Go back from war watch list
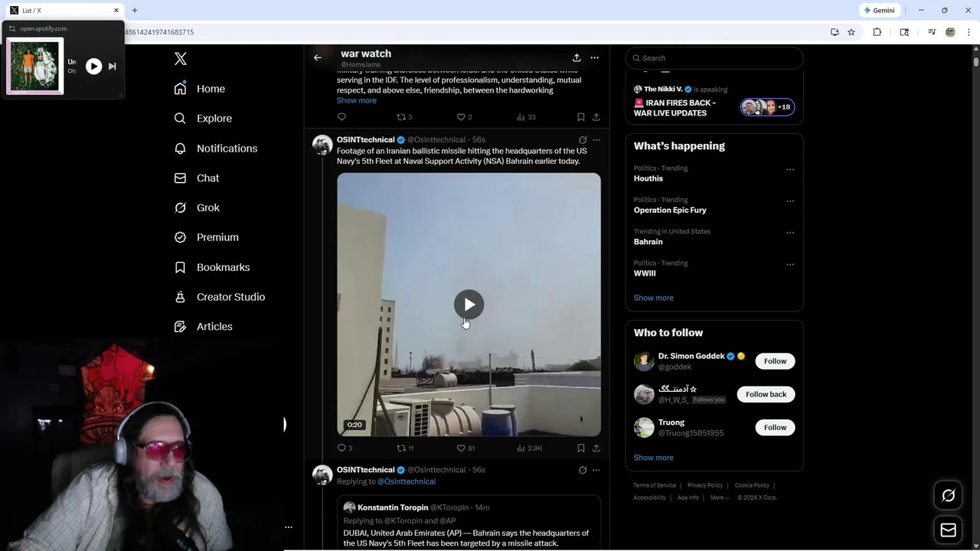Viewport: 980px width, 551px height. [x=318, y=57]
